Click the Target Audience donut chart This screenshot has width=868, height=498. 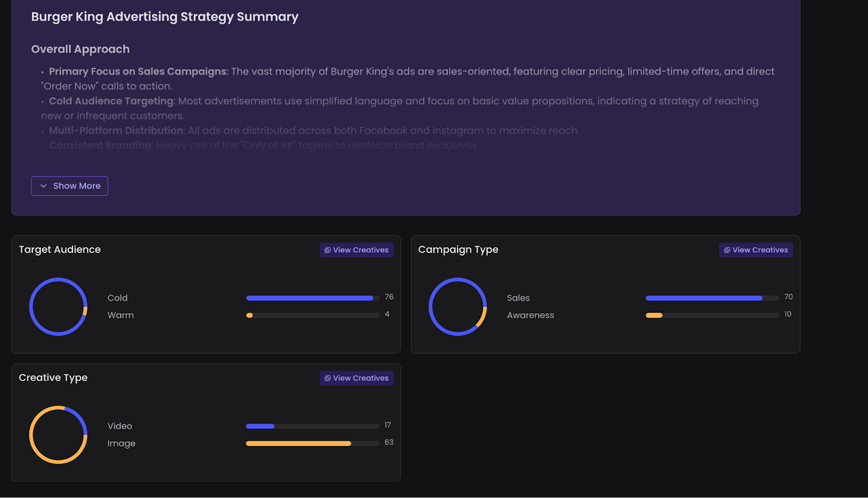[x=58, y=306]
